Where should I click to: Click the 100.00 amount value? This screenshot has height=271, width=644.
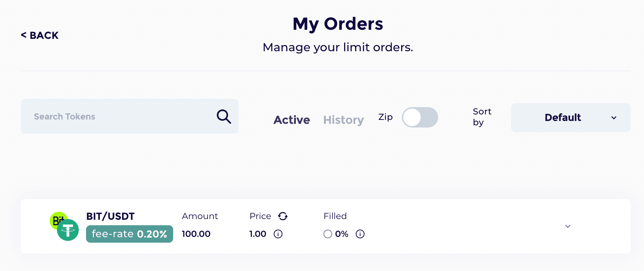(196, 234)
